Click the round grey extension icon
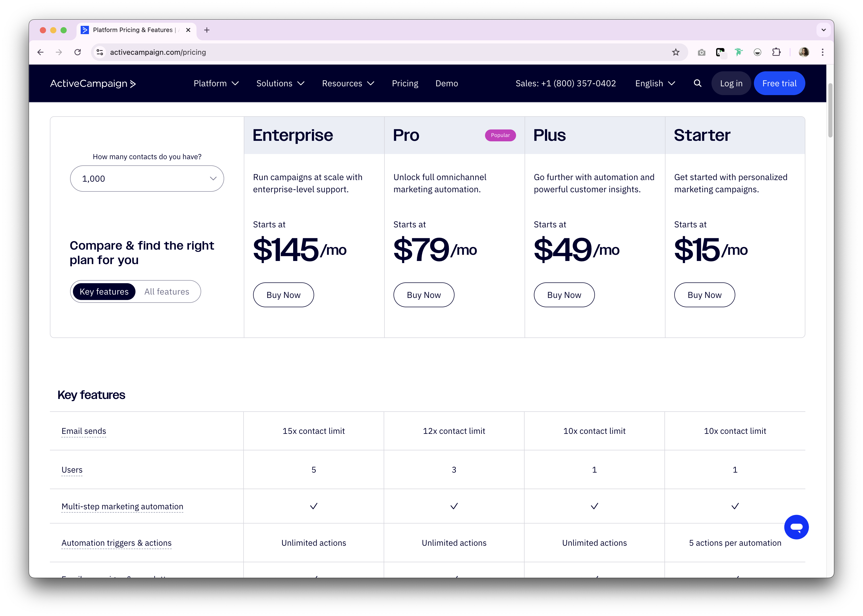863x616 pixels. [758, 52]
